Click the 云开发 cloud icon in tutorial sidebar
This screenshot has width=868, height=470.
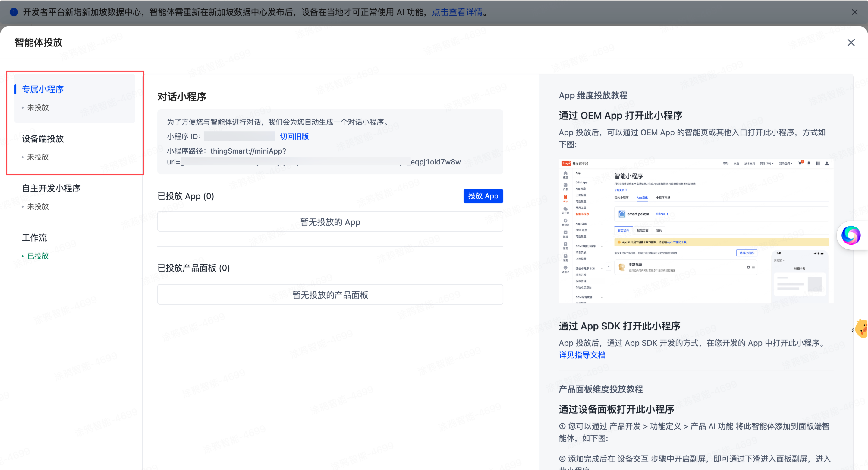point(566,209)
